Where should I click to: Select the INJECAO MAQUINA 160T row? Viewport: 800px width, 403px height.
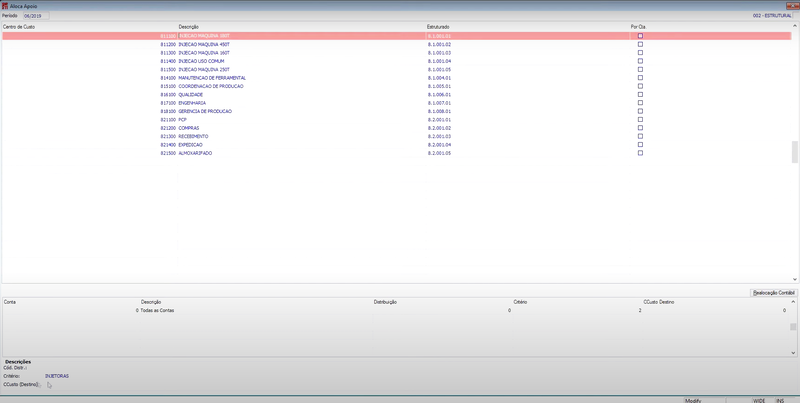pyautogui.click(x=396, y=53)
